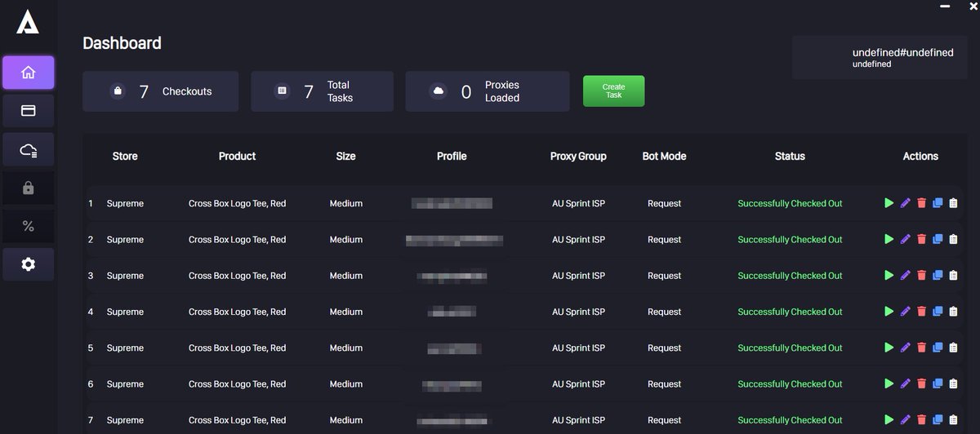Click the Product column header

tap(238, 156)
